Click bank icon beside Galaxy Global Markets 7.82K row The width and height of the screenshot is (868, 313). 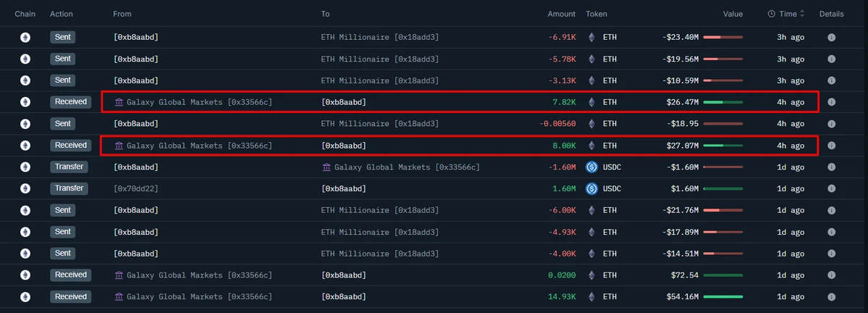(x=119, y=102)
